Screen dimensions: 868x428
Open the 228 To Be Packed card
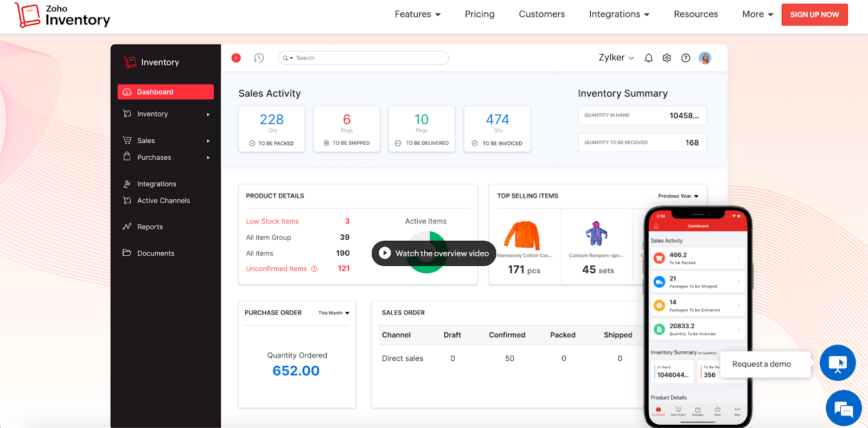pos(272,129)
